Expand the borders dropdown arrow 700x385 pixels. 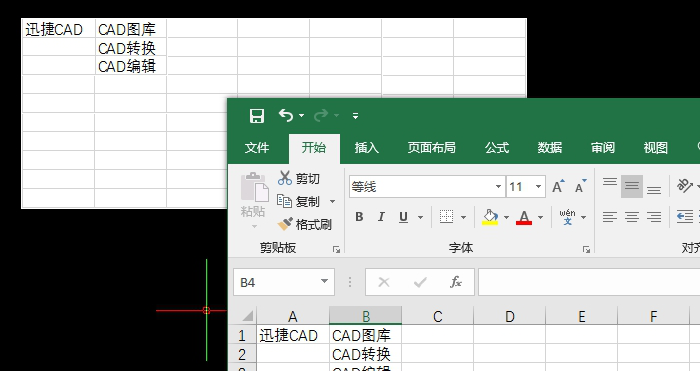(463, 218)
